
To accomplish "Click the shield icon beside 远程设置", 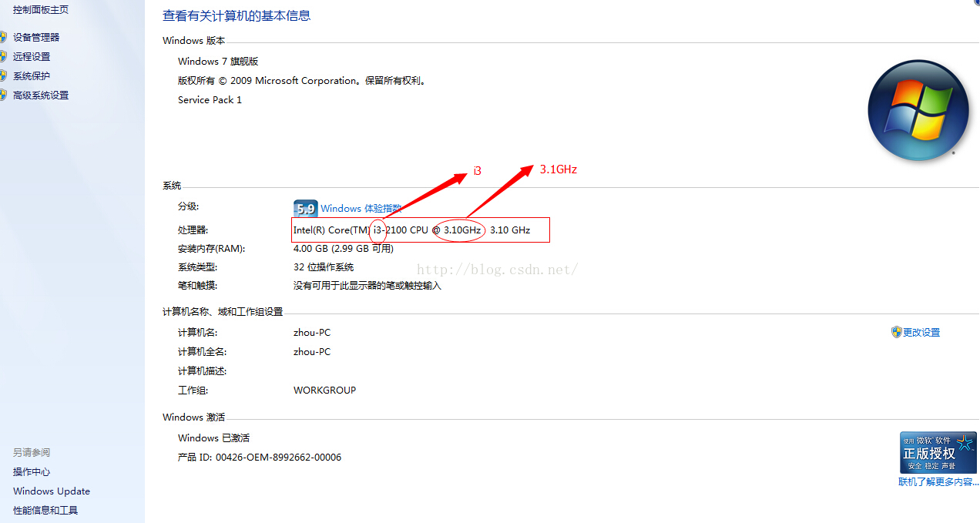I will [x=3, y=56].
